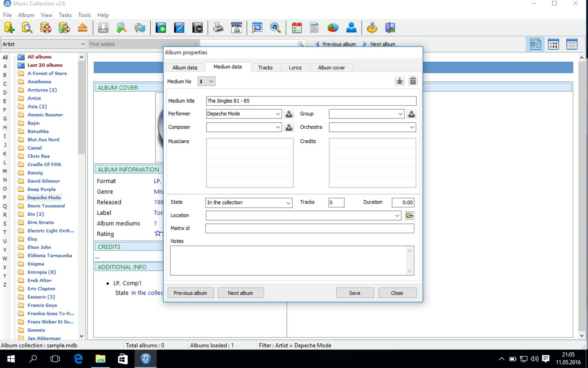Image resolution: width=588 pixels, height=368 pixels.
Task: Click the blue person artists icon
Action: [351, 28]
